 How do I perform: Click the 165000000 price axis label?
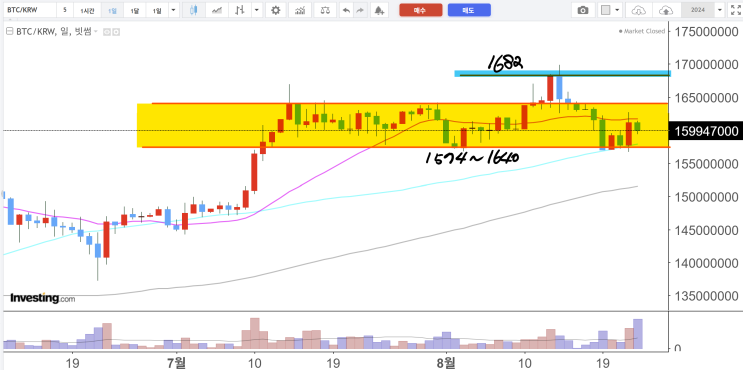(707, 98)
